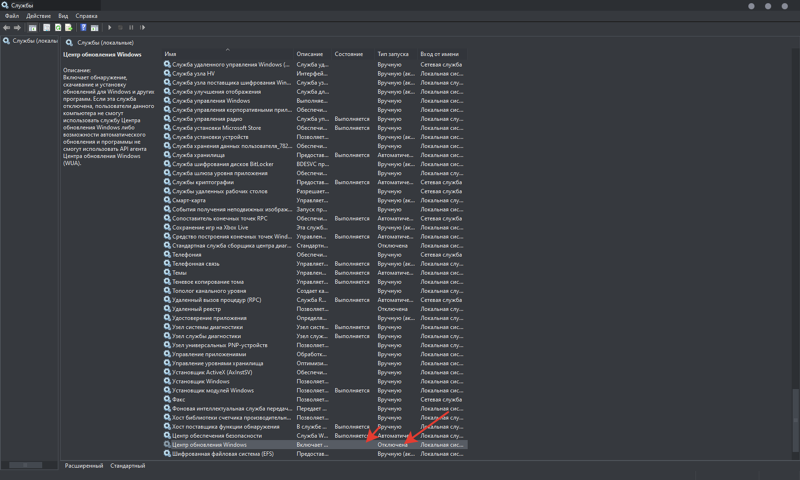The width and height of the screenshot is (800, 480).
Task: Select Удаленный вызов процедур (RPC) row
Action: pyautogui.click(x=315, y=300)
